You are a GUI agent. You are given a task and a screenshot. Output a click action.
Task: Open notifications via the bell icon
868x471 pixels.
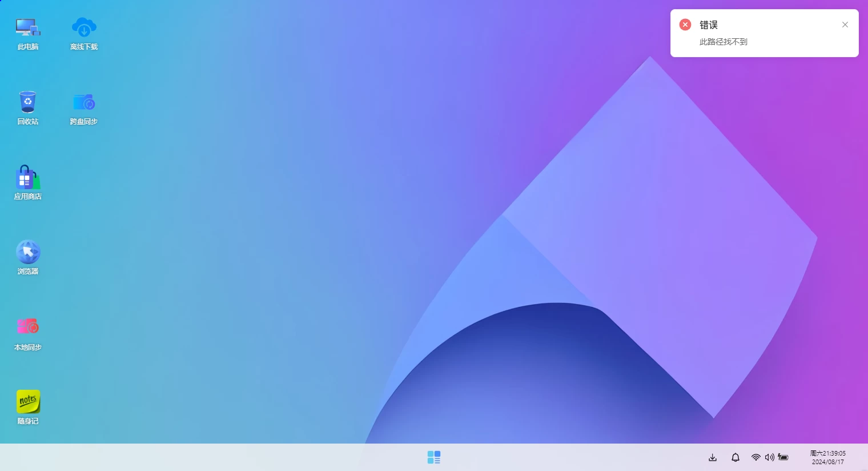tap(736, 457)
